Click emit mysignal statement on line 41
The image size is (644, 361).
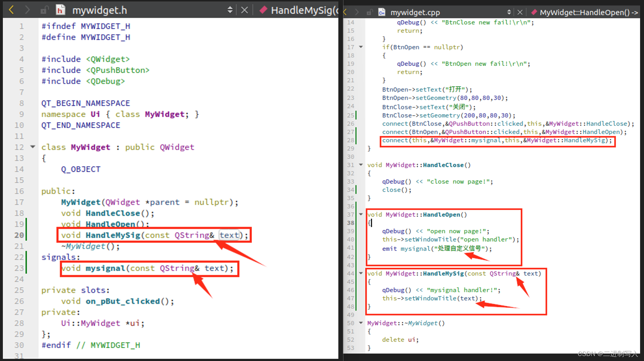(x=437, y=248)
